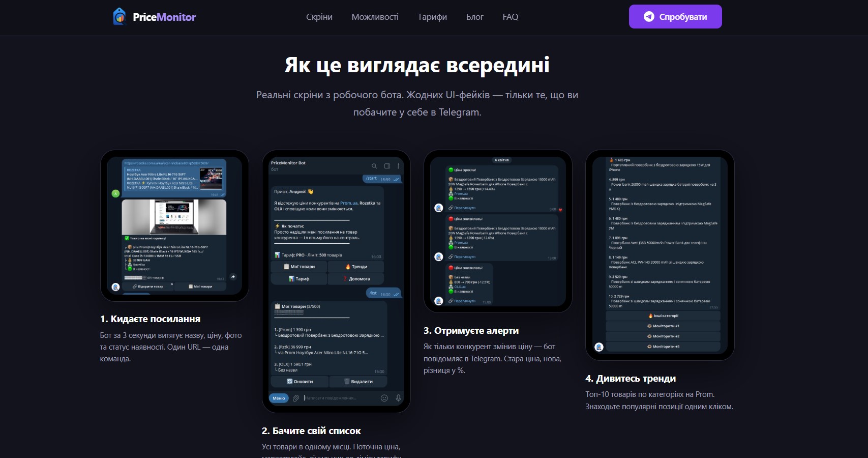Open the Блог nav link

point(475,17)
